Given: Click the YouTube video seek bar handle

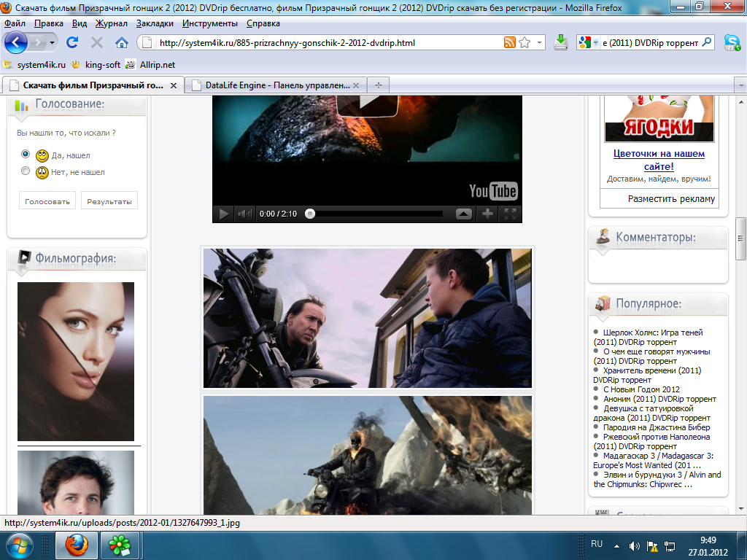Looking at the screenshot, I should click(x=310, y=214).
